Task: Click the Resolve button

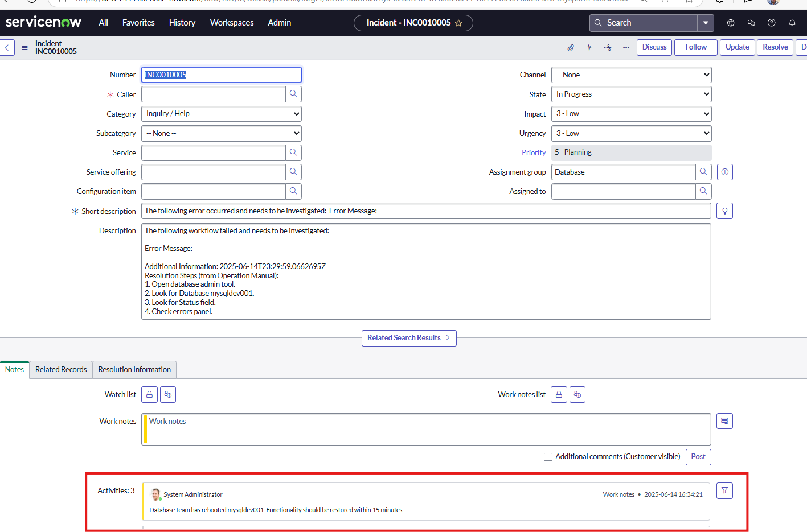Action: tap(775, 47)
